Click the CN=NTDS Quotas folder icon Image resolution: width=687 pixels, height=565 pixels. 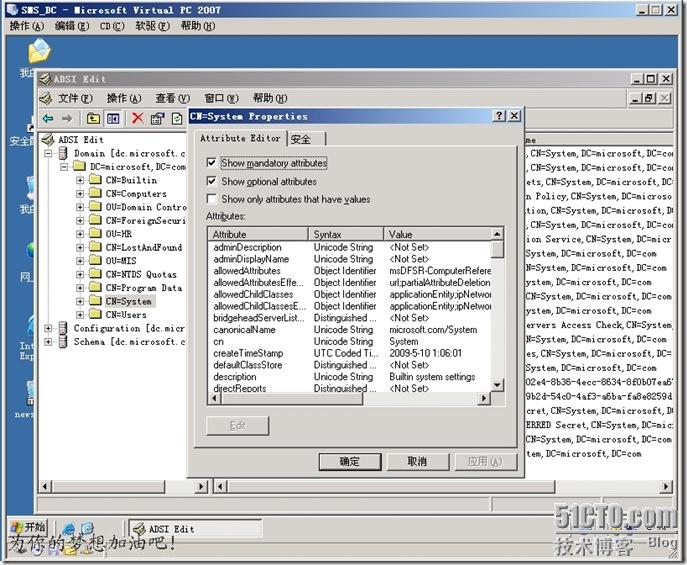click(95, 274)
